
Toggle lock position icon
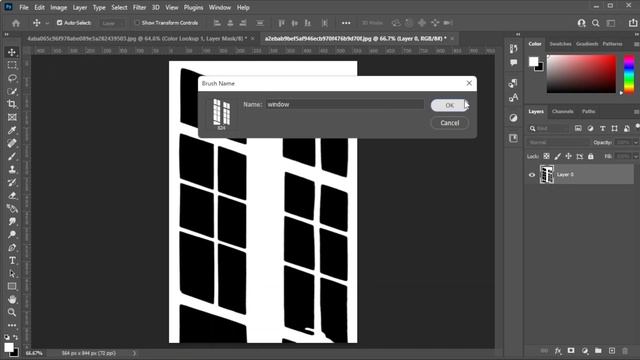(569, 156)
